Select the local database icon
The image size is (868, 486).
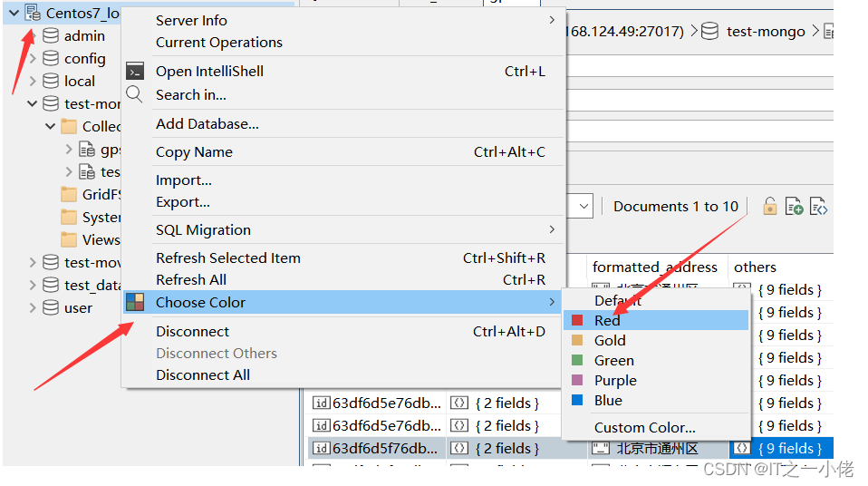51,81
